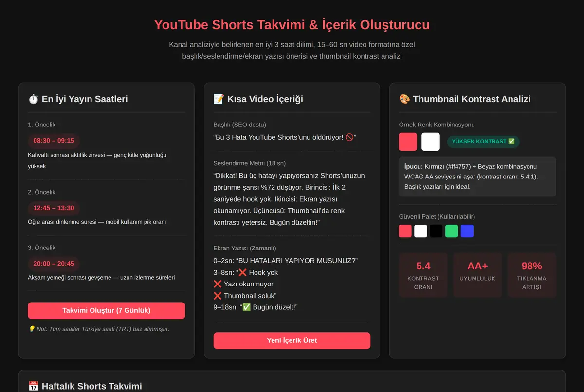Viewport: 584px width, 392px height.
Task: Choose the green swatch in Güvenli Palet
Action: point(452,231)
